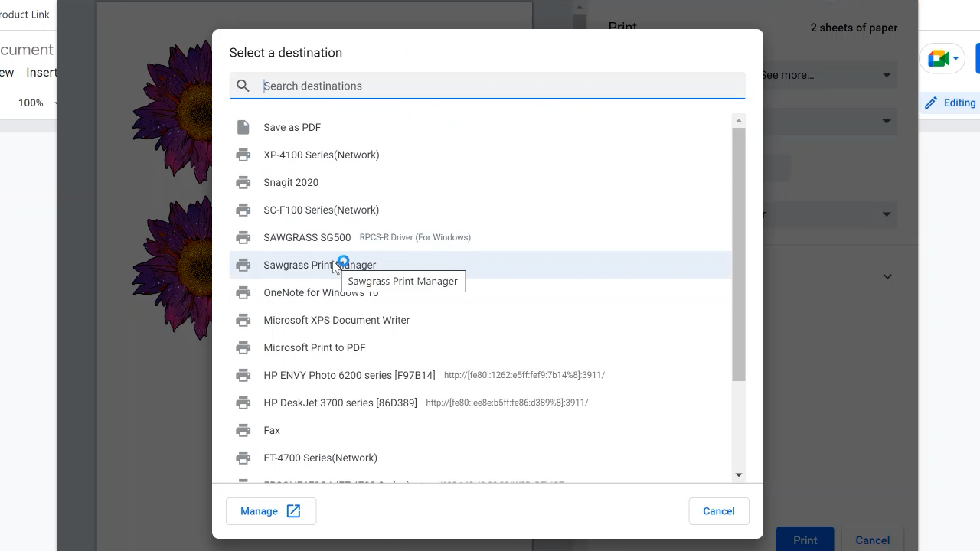
Task: Click printer icon beside Microsoft XPS Document Writer
Action: click(x=243, y=320)
